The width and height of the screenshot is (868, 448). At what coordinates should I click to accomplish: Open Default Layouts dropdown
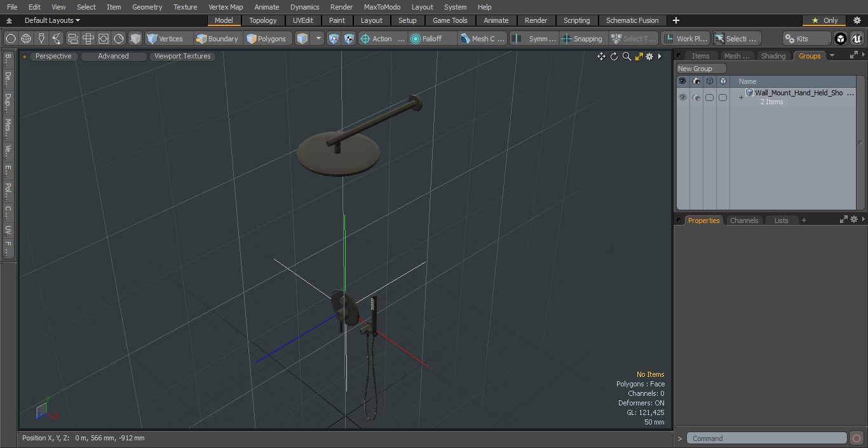(52, 20)
